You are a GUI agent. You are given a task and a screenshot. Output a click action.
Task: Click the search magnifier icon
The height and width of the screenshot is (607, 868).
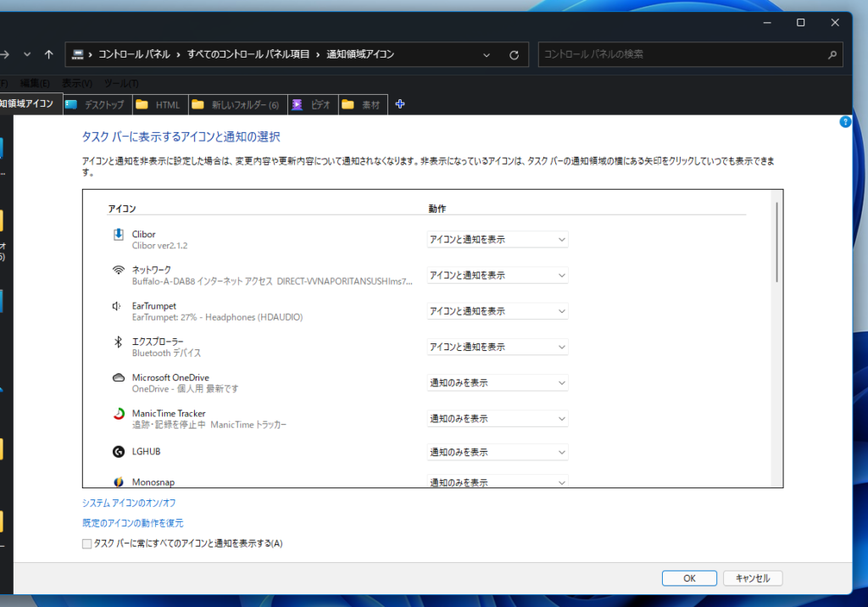[x=832, y=55]
